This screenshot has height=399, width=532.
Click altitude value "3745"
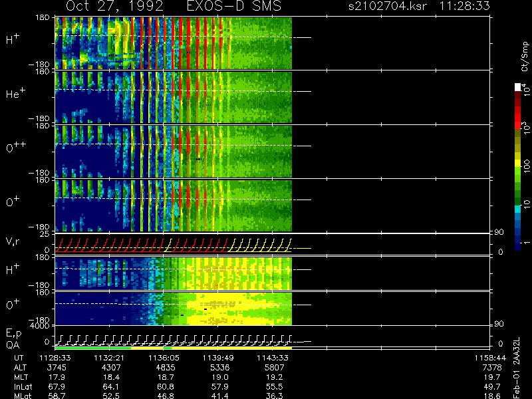tap(57, 368)
